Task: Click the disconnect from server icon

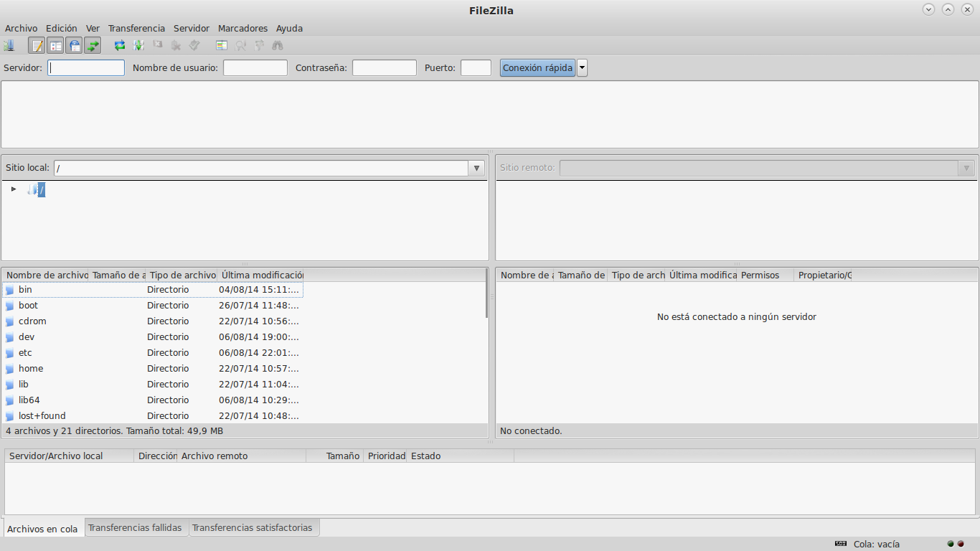Action: coord(176,46)
